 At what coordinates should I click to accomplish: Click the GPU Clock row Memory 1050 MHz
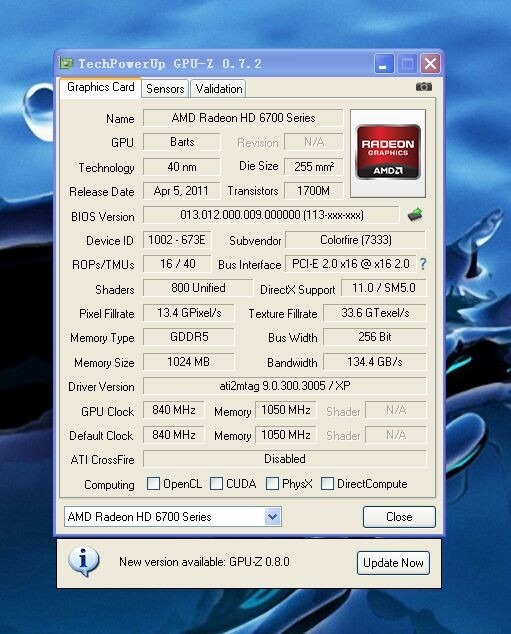click(x=286, y=410)
